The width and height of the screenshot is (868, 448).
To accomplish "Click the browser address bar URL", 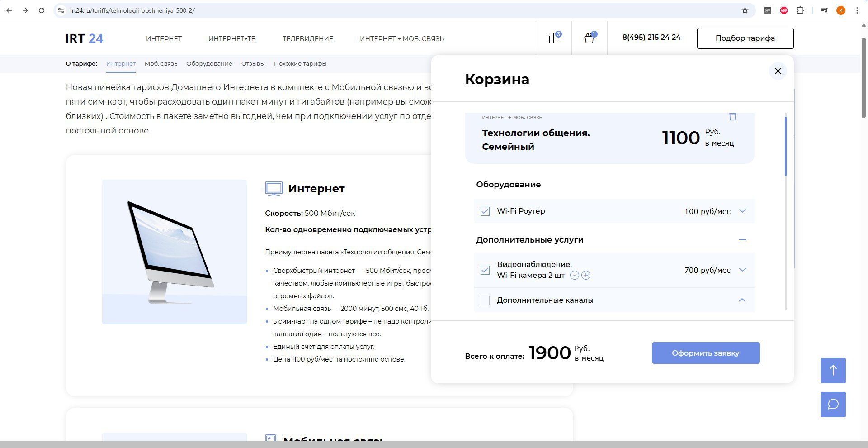I will (132, 10).
